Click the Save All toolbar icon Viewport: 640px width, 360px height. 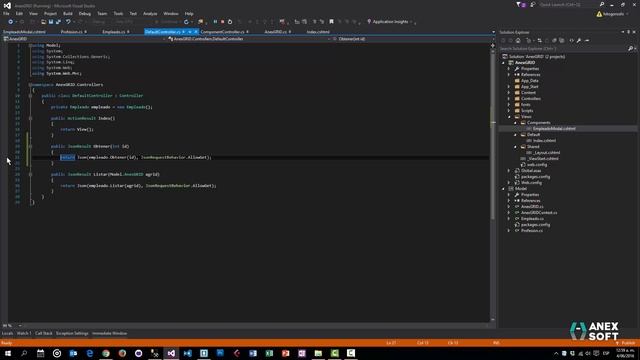58,22
